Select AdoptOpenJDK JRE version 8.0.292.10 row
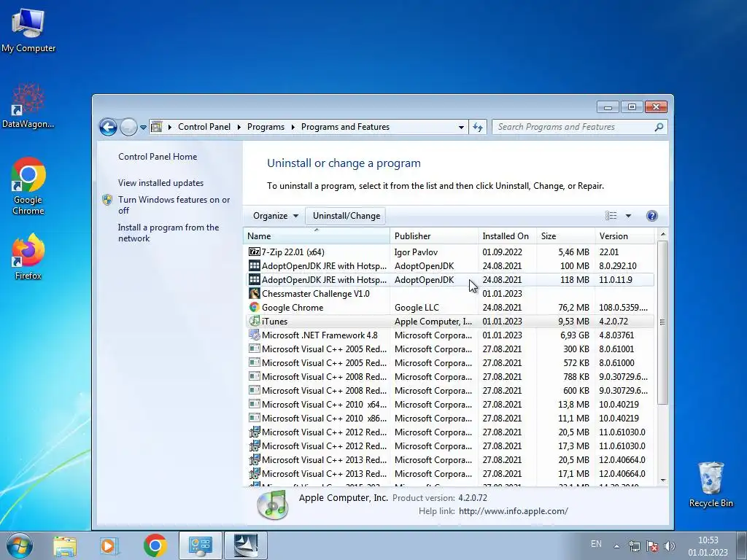This screenshot has height=560, width=747. pyautogui.click(x=449, y=265)
